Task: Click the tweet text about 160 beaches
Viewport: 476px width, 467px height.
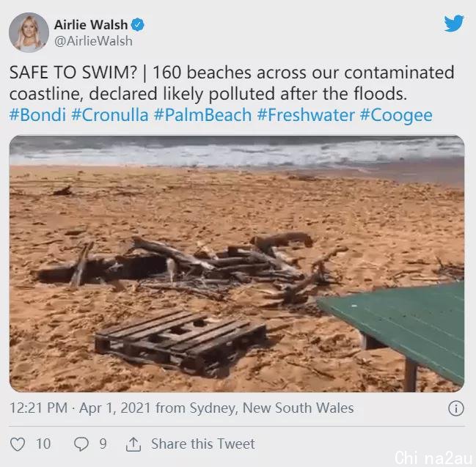Action: pyautogui.click(x=232, y=83)
